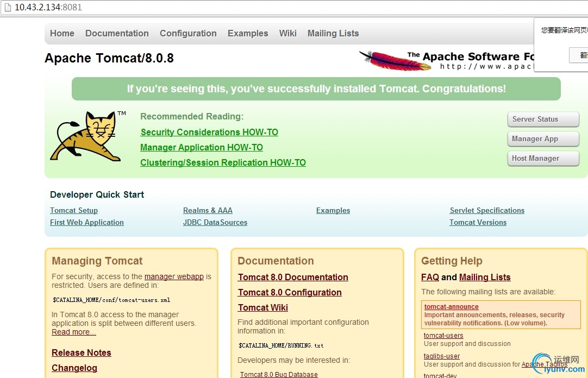This screenshot has height=378, width=588.
Task: Open the Examples nav item in top bar
Action: tap(248, 33)
